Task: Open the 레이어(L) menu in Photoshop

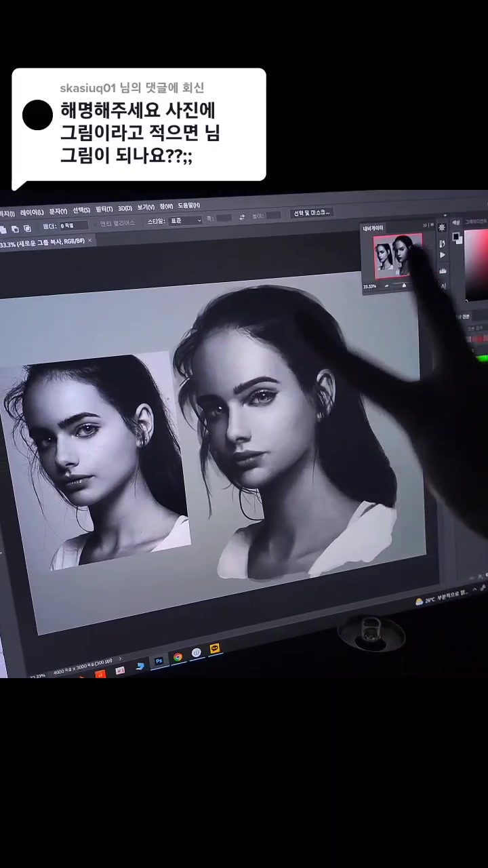Action: (x=32, y=212)
